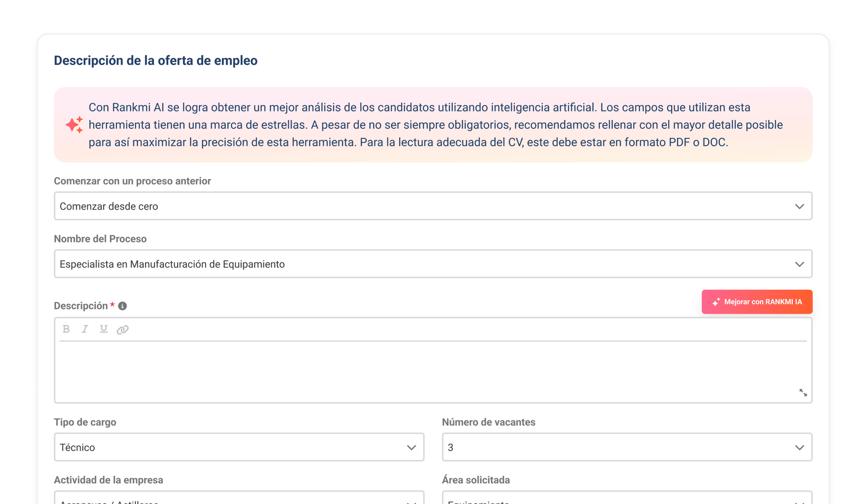Apply underline formatting in the description editor
This screenshot has width=865, height=504.
pos(103,329)
